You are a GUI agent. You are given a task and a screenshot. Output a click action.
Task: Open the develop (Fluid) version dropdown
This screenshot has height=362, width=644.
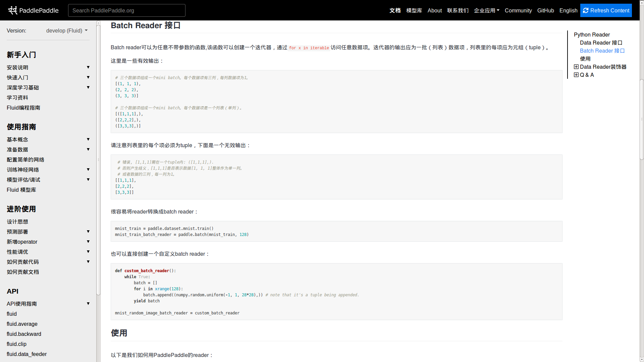click(67, 31)
